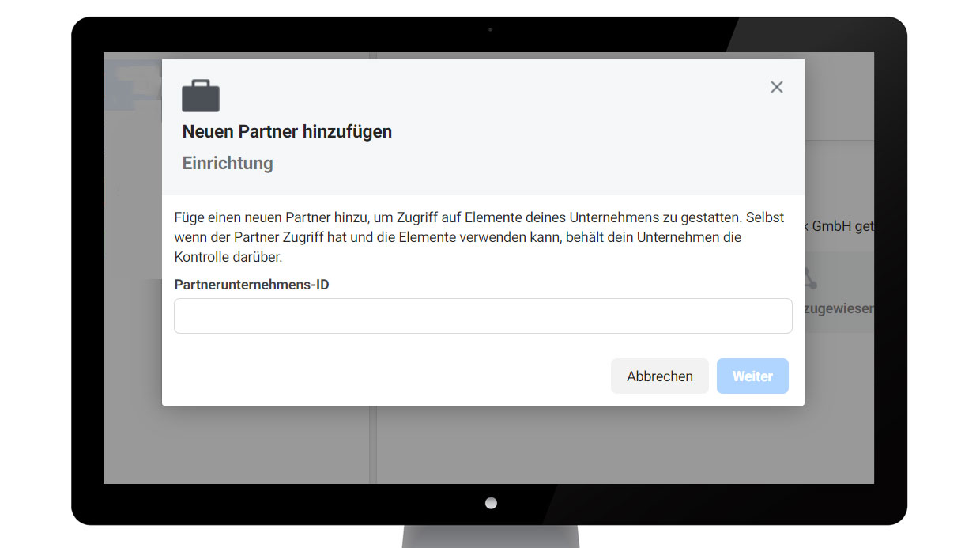The width and height of the screenshot is (980, 548).
Task: Click the webcam dot on monitor bezel
Action: coord(490,30)
